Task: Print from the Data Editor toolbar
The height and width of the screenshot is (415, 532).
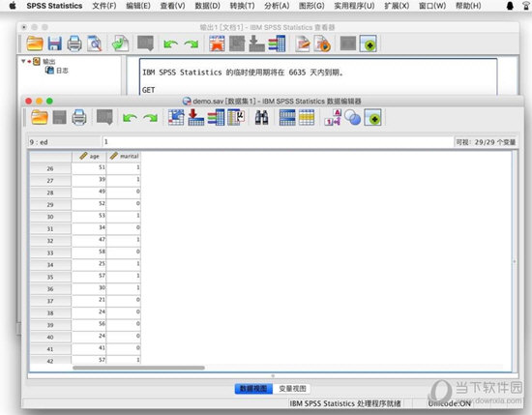Action: click(x=79, y=118)
